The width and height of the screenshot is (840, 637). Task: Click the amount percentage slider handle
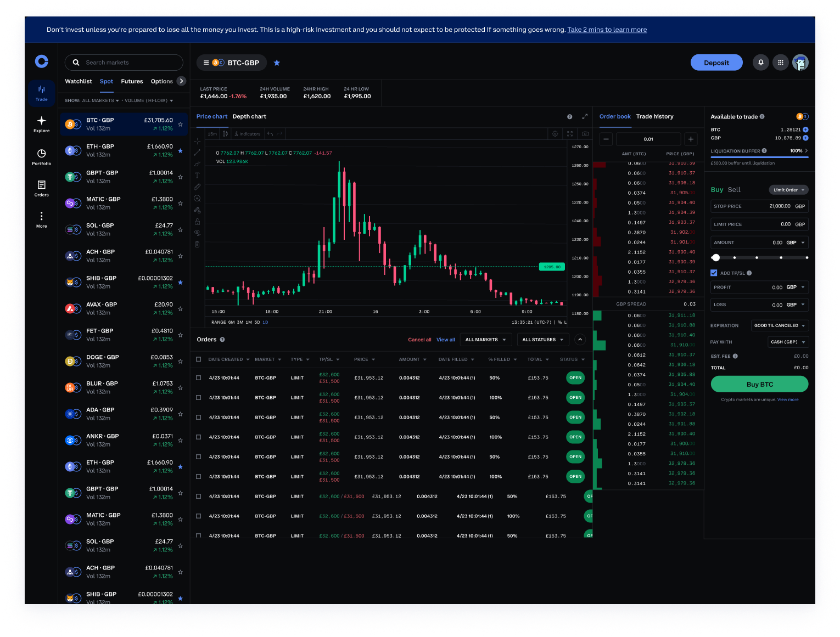click(715, 257)
